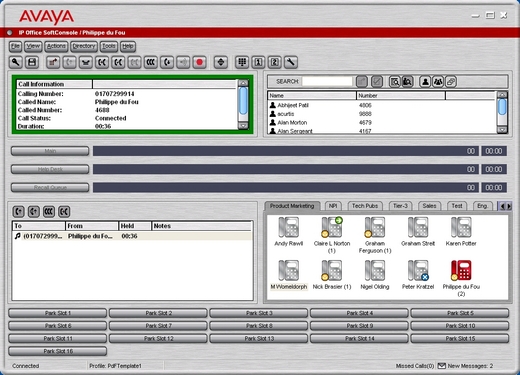The height and width of the screenshot is (375, 520).
Task: Click the greyed checkmark icon next to search
Action: coord(377,82)
